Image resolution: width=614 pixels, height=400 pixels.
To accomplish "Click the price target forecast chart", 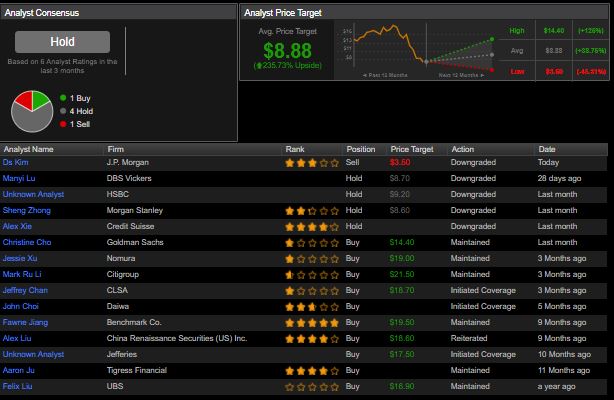I will [x=418, y=50].
